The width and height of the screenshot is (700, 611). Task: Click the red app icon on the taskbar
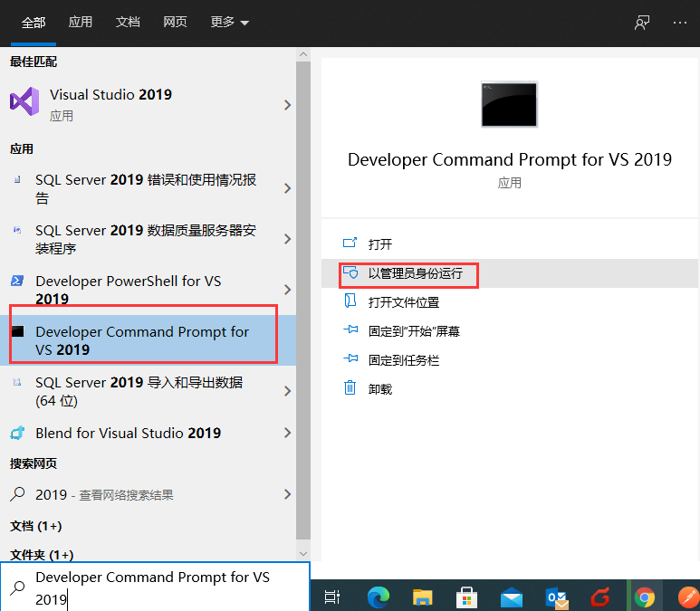click(x=600, y=597)
